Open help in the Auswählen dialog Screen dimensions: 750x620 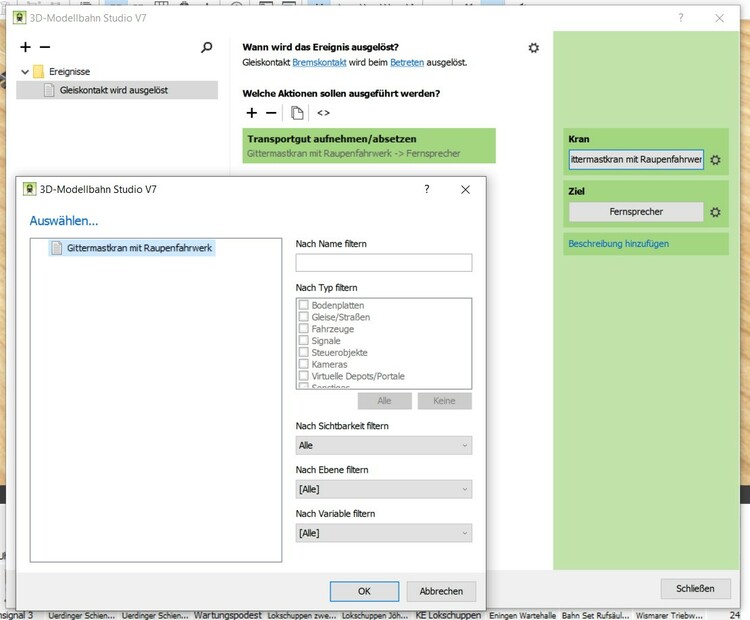427,189
